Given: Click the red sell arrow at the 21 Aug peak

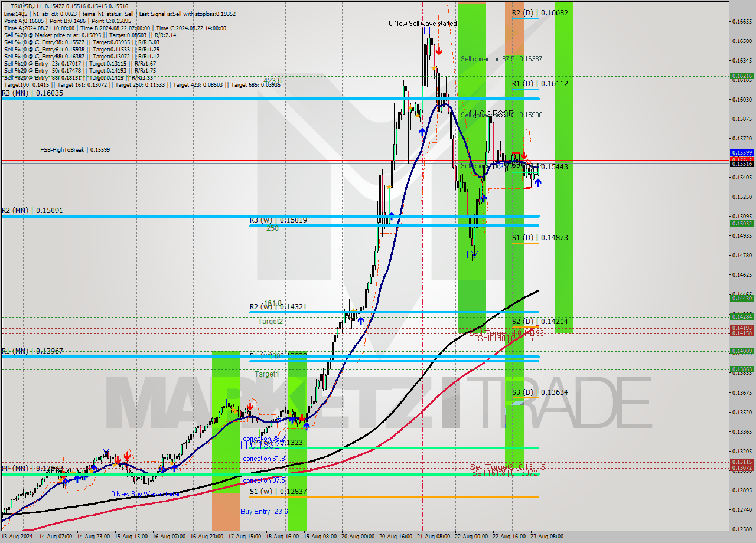Looking at the screenshot, I should [x=439, y=51].
